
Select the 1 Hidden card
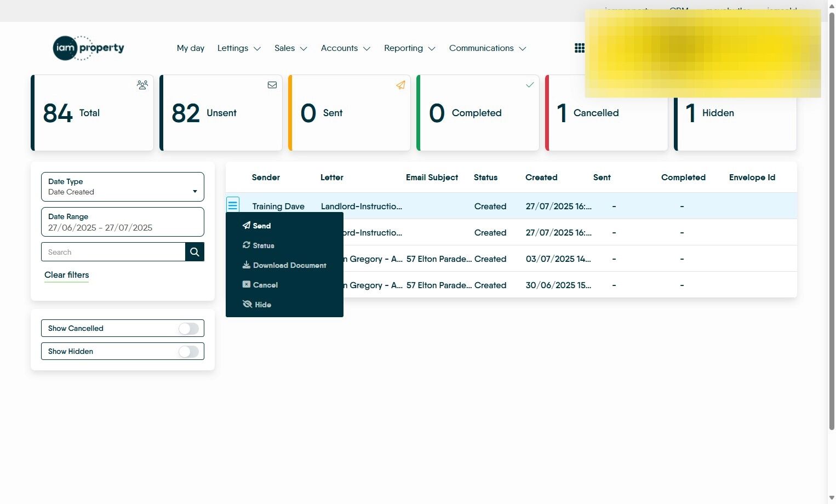(x=735, y=113)
